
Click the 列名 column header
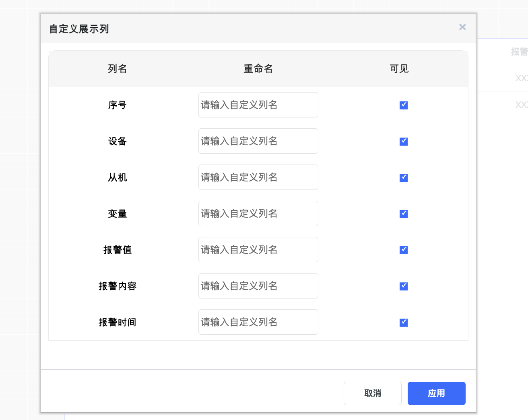coord(118,69)
